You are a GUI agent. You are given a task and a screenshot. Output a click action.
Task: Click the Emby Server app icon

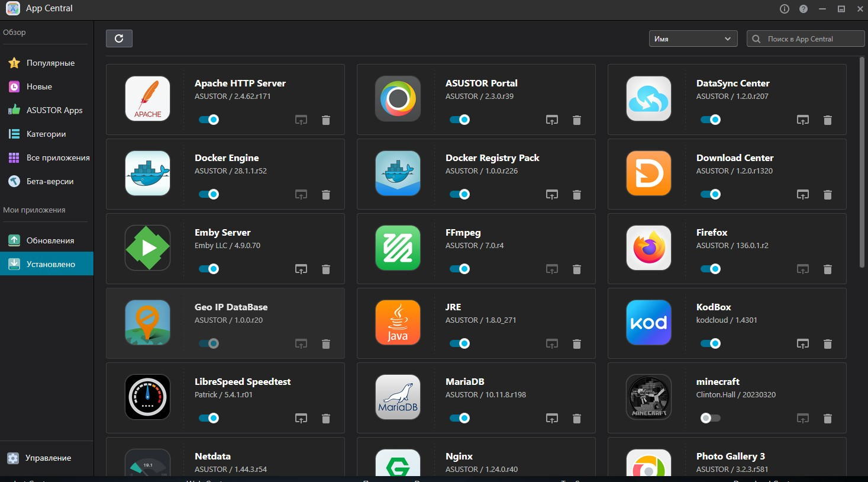[147, 248]
